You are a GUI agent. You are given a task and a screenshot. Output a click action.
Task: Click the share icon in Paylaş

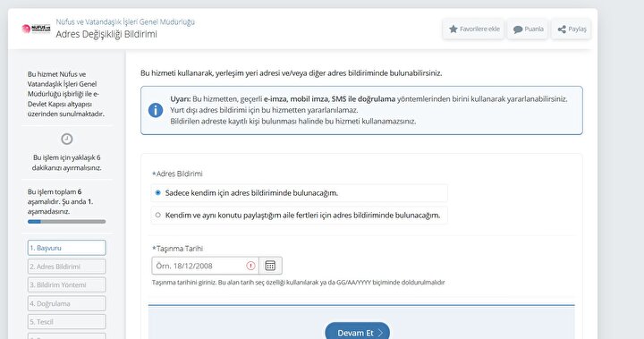pyautogui.click(x=562, y=30)
